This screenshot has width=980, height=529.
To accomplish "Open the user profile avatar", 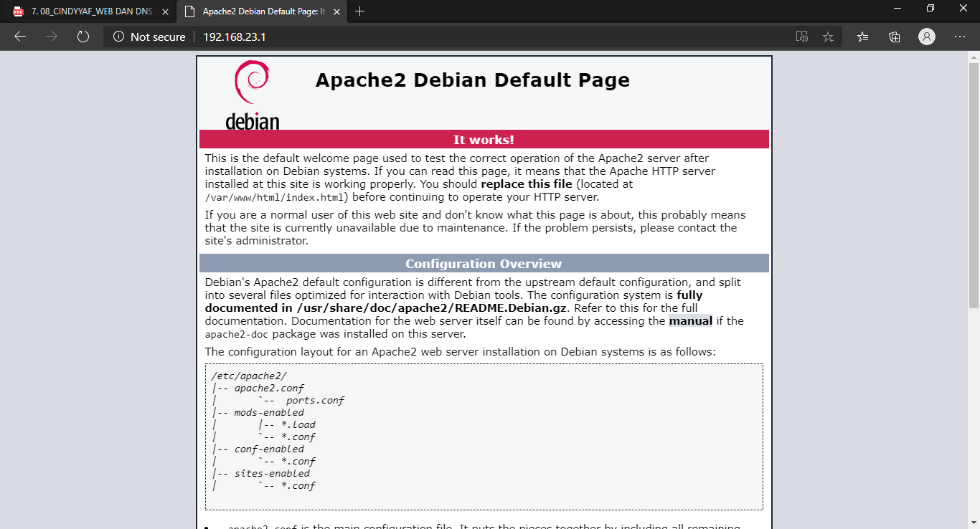I will 927,37.
